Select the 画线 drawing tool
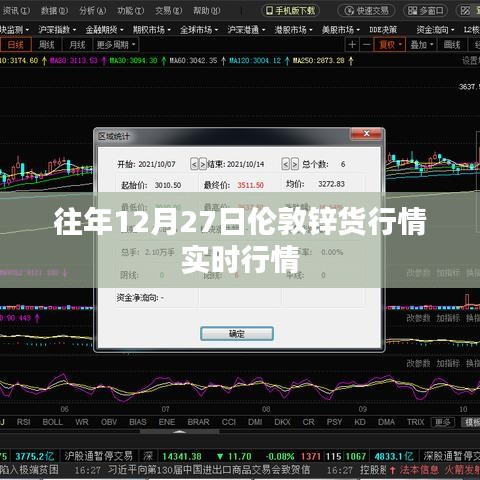The image size is (480, 480). [452, 45]
